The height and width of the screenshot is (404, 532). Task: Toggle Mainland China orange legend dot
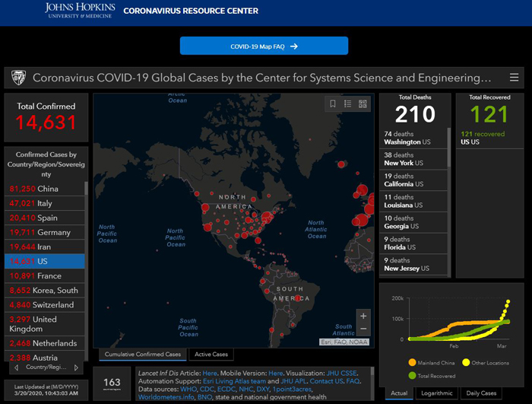click(x=412, y=363)
